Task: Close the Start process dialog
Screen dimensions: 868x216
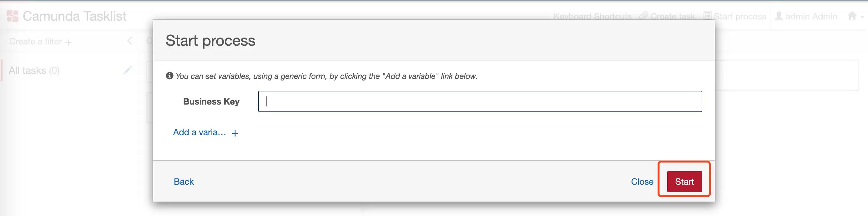Action: 643,181
